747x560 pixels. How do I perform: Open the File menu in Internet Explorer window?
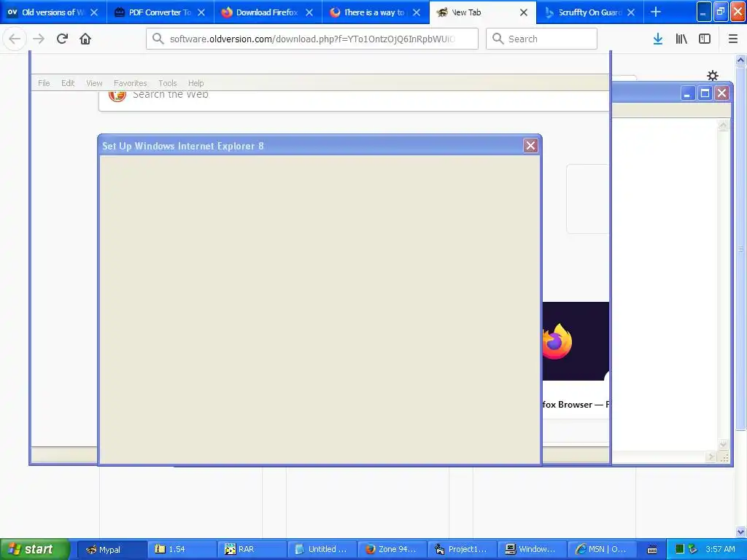pyautogui.click(x=44, y=83)
